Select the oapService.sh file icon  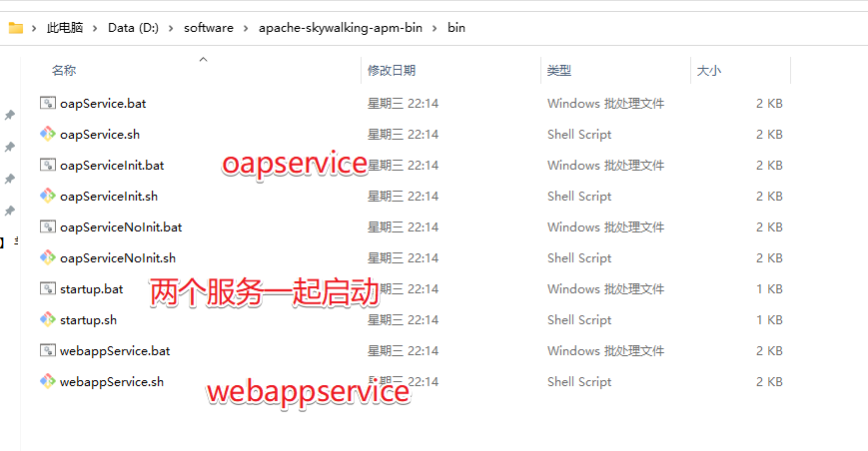(48, 134)
